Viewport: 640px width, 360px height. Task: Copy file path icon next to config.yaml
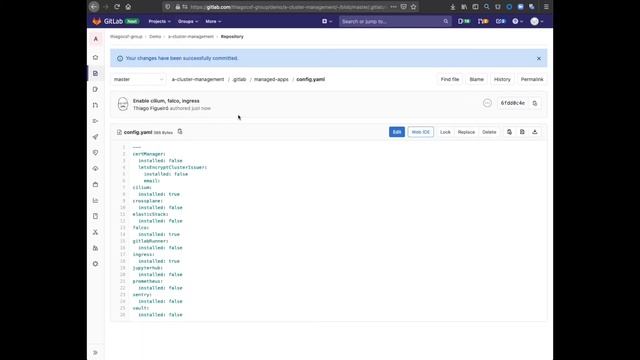tap(180, 132)
